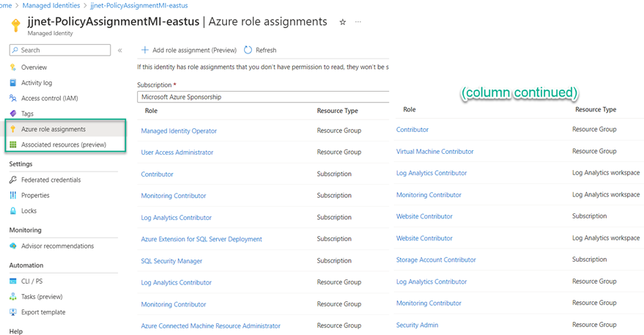Open the Subscription dropdown
This screenshot has width=644, height=335.
pos(262,97)
